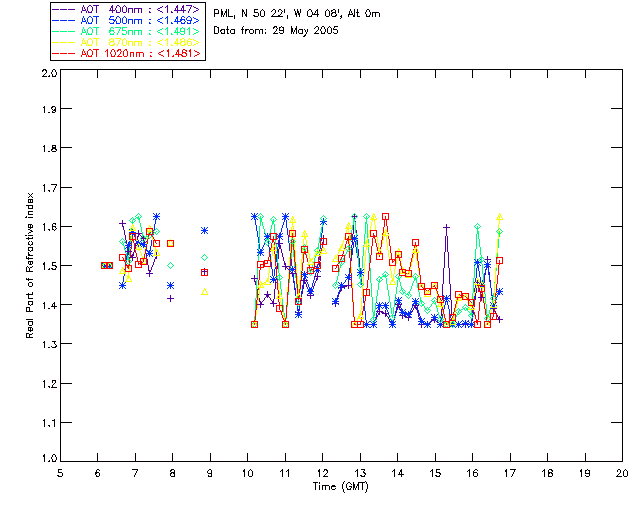640x512 pixels.
Task: Click the x-axis label 11
Action: (285, 473)
